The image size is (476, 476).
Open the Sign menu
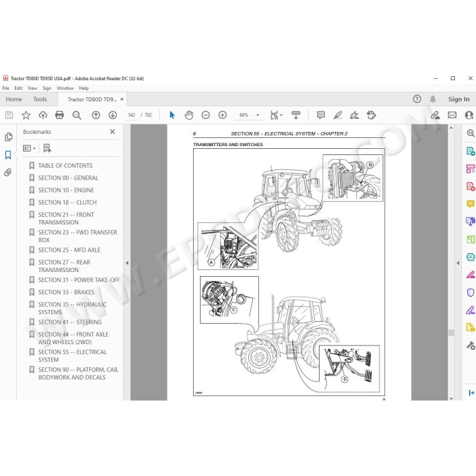pos(47,88)
